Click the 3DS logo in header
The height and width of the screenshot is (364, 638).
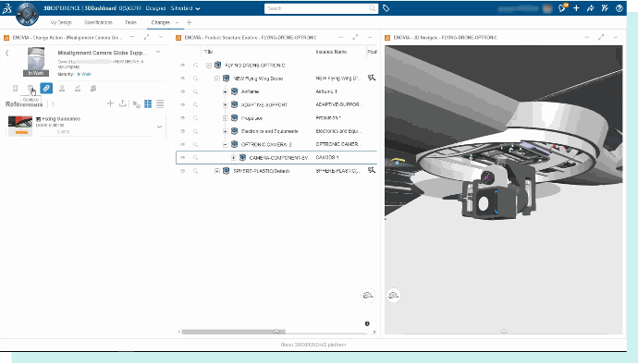coord(6,8)
